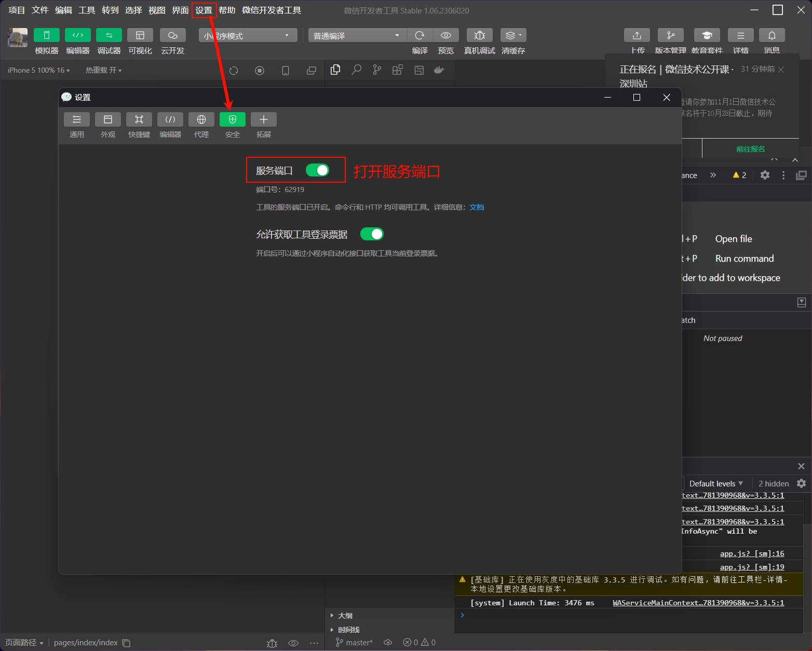
Task: Open the 帮助 menu
Action: 227,10
